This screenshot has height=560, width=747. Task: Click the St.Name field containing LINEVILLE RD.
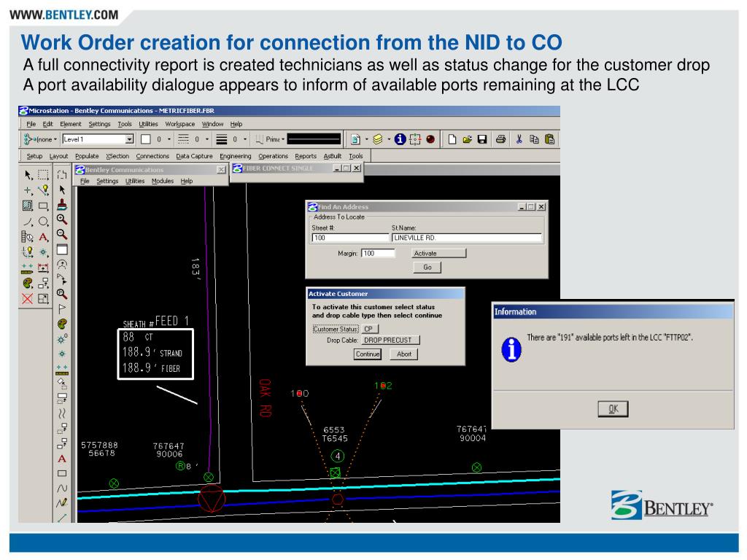click(466, 238)
